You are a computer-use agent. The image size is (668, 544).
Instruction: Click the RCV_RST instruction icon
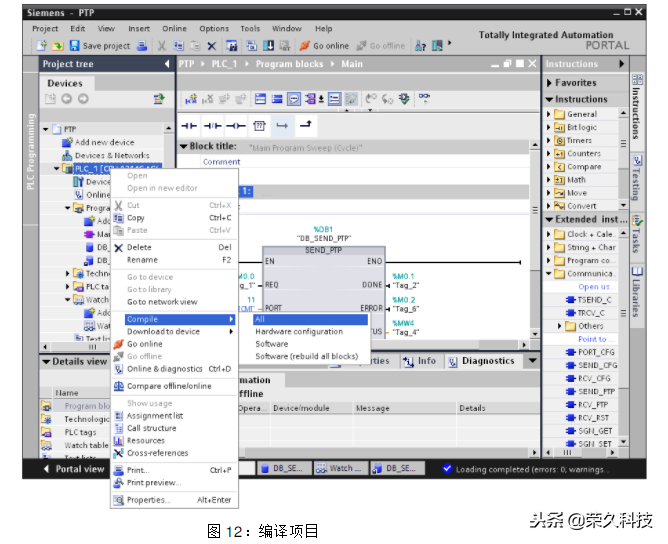tap(571, 418)
